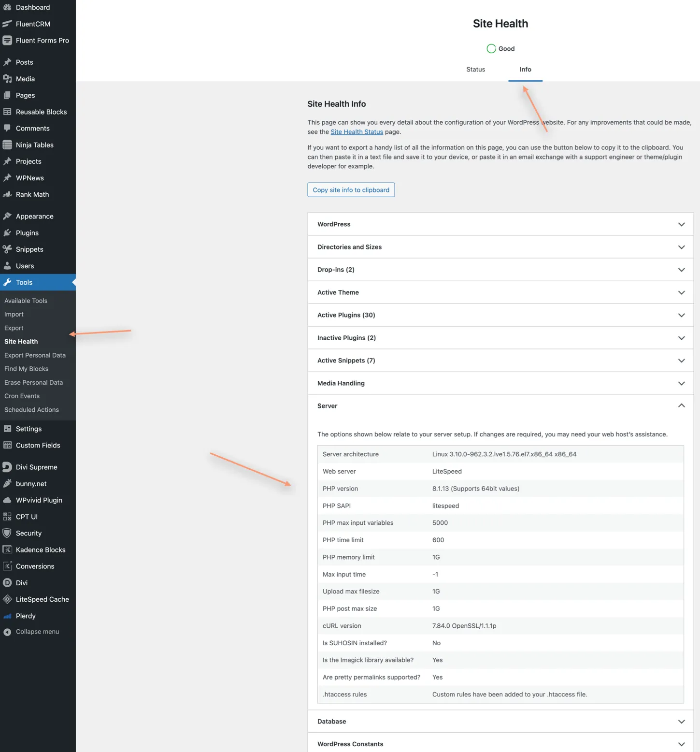Viewport: 700px width, 752px height.
Task: Click the bunny.net sidebar icon
Action: tap(7, 483)
